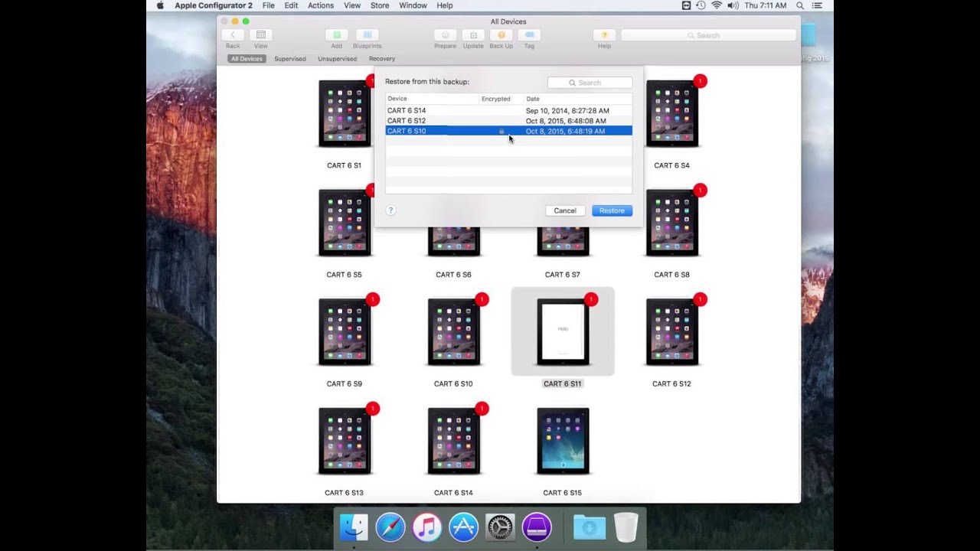Open the Help menu in menu bar
This screenshot has width=980, height=551.
tap(445, 5)
